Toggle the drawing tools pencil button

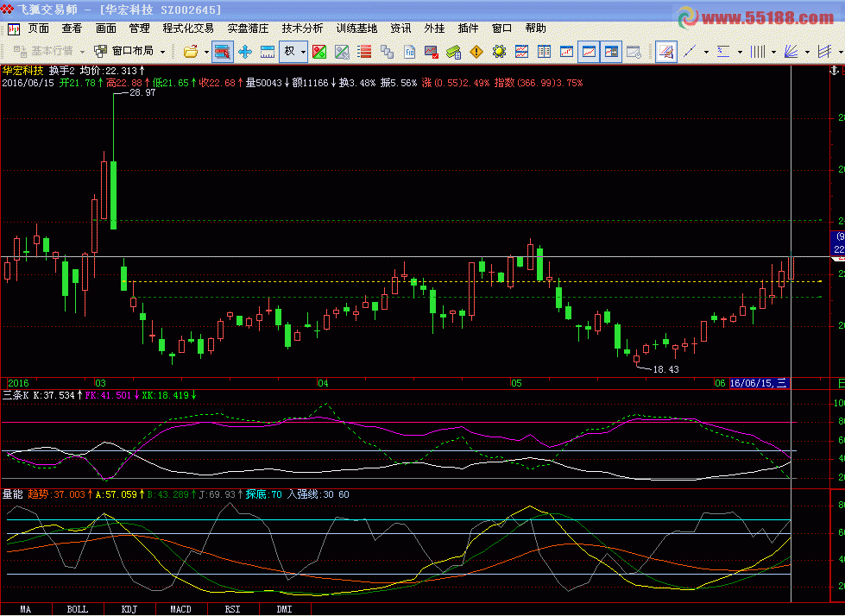tap(666, 52)
